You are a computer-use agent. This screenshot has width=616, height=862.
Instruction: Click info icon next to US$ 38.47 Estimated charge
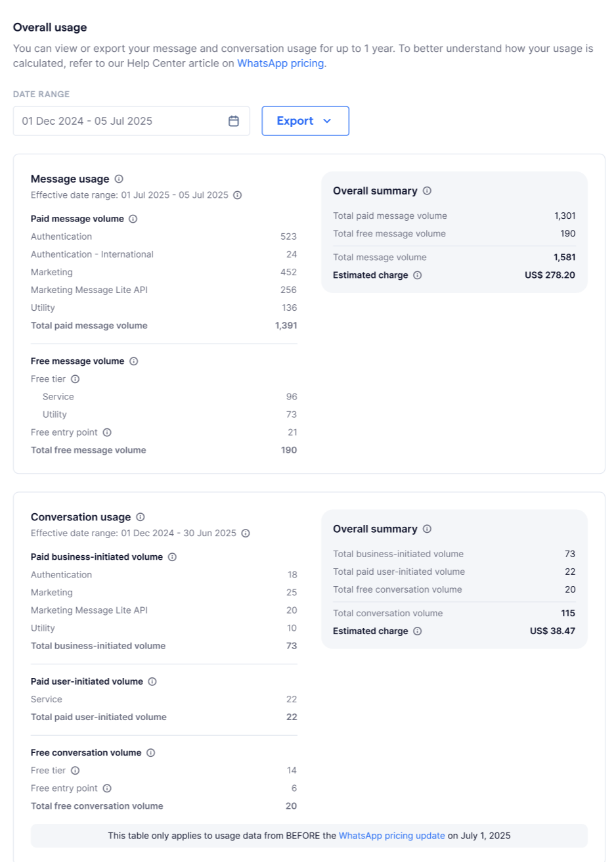point(418,631)
